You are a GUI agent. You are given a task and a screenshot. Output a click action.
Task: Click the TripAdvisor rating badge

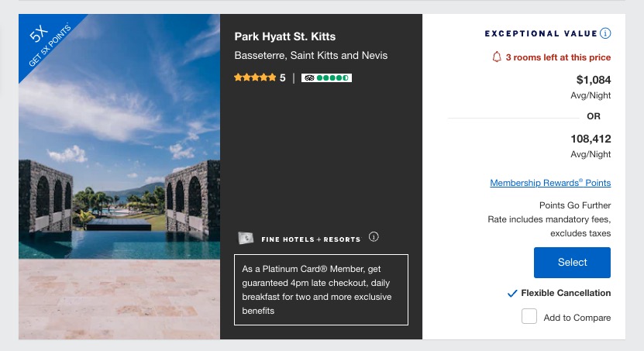(326, 78)
